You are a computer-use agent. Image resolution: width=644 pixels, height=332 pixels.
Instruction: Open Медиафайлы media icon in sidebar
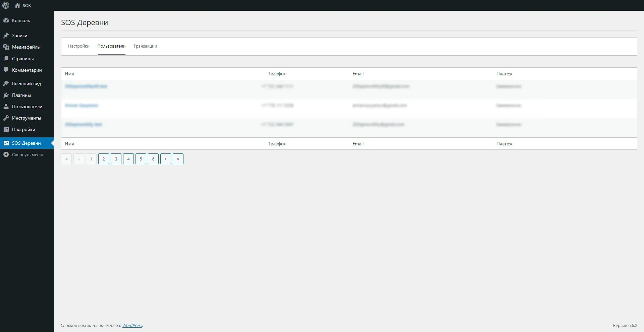pyautogui.click(x=6, y=47)
